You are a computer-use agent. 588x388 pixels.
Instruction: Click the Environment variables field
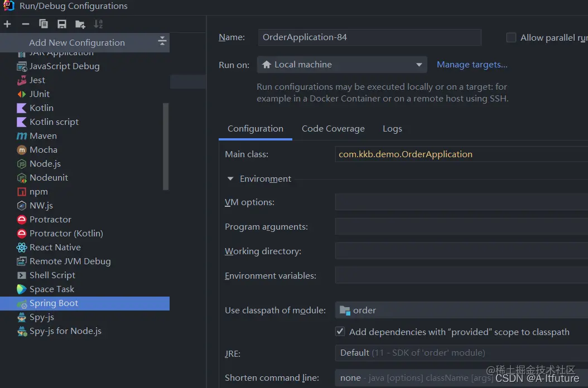[x=461, y=275]
